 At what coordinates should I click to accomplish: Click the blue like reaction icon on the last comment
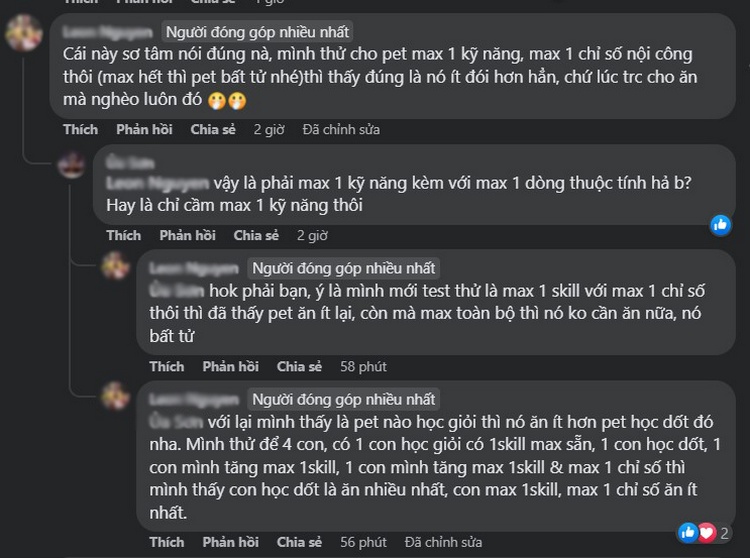[x=688, y=531]
